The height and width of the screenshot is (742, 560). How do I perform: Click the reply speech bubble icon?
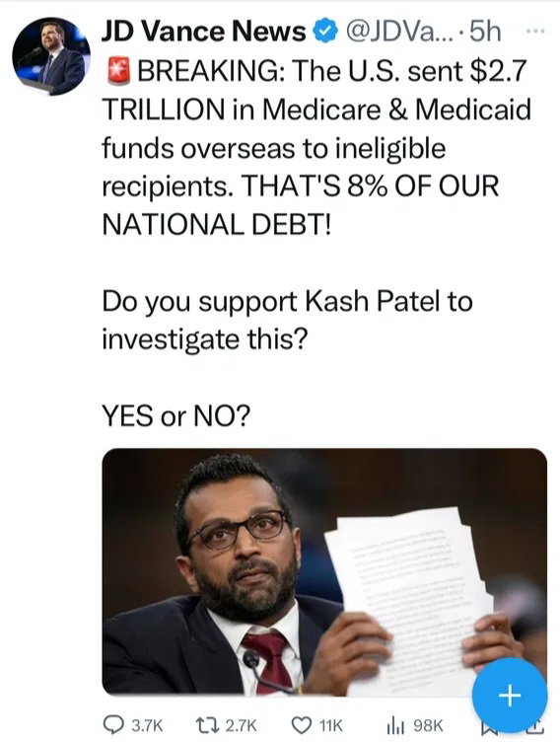113,725
